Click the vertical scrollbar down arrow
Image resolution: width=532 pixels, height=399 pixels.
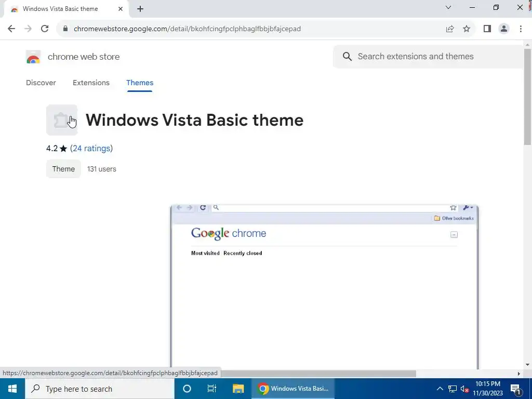point(528,365)
